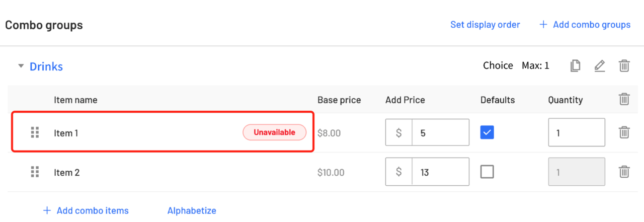Delete the Drinks combo group
The image size is (644, 222).
pyautogui.click(x=624, y=65)
